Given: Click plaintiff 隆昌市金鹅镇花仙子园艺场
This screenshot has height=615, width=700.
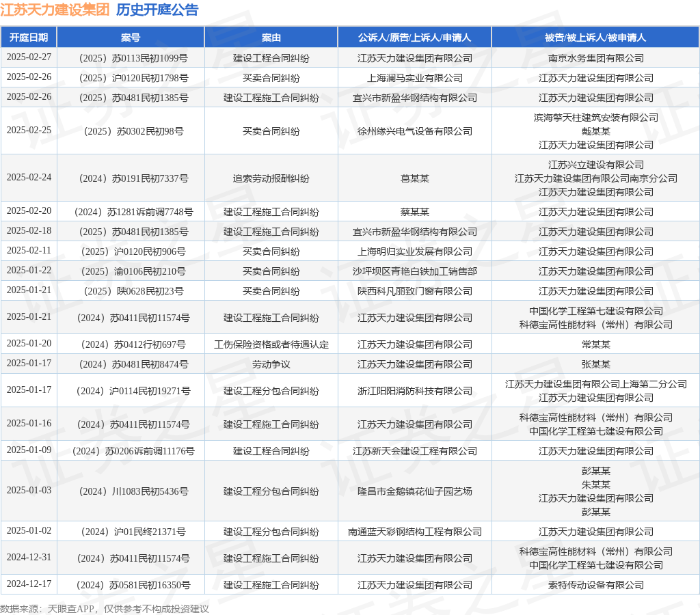Looking at the screenshot, I should (415, 491).
